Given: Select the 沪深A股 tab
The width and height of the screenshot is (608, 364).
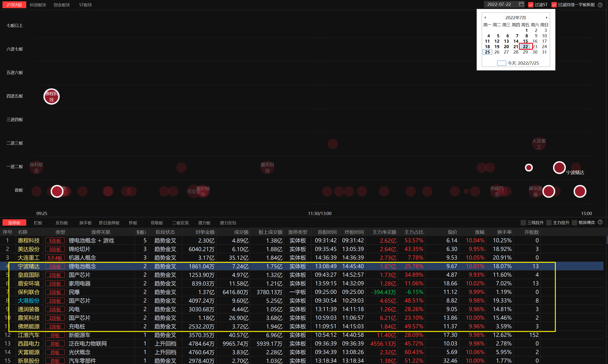Looking at the screenshot, I should tap(14, 5).
